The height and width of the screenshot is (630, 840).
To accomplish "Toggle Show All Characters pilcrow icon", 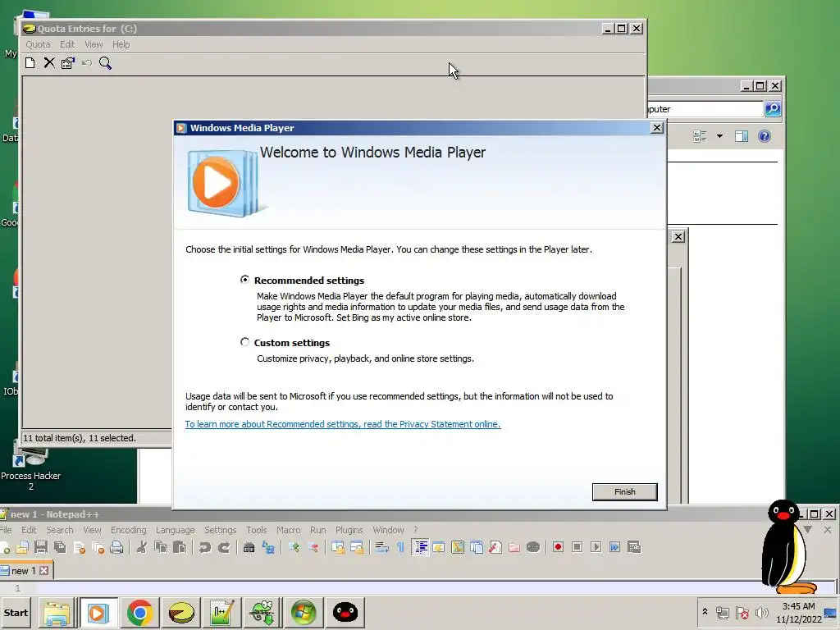I will (x=400, y=547).
